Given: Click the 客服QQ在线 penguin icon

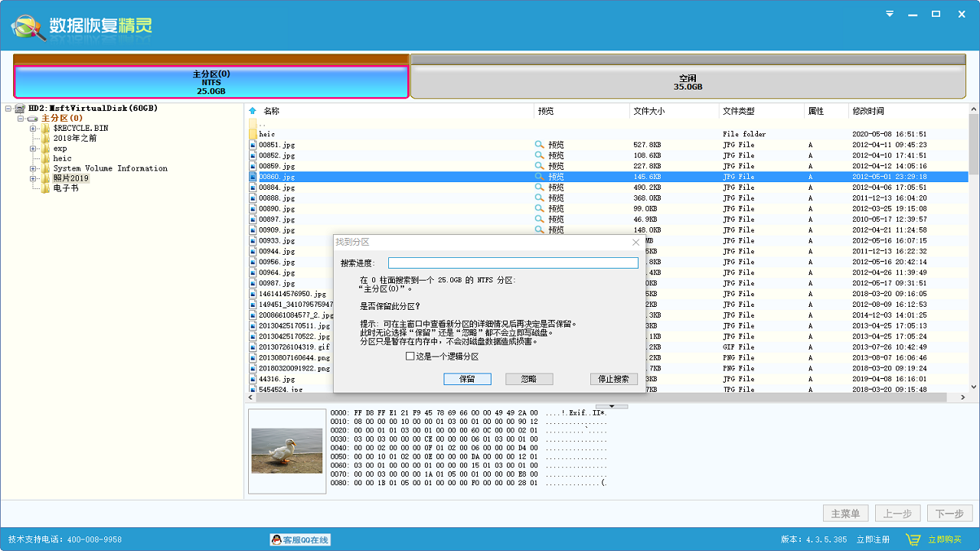Looking at the screenshot, I should pos(276,540).
